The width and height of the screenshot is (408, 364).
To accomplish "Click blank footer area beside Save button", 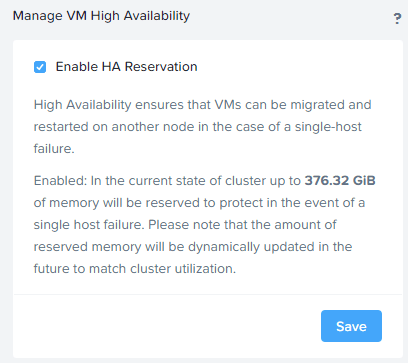I will point(167,326).
